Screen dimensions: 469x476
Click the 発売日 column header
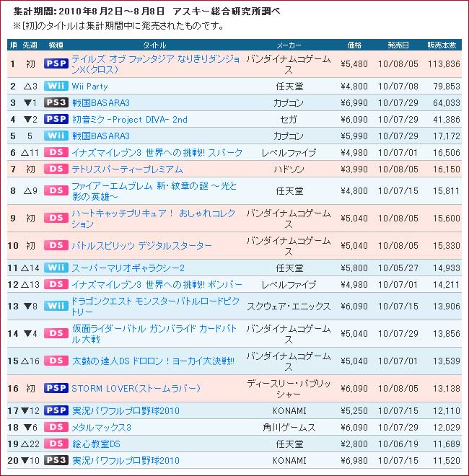[x=398, y=45]
